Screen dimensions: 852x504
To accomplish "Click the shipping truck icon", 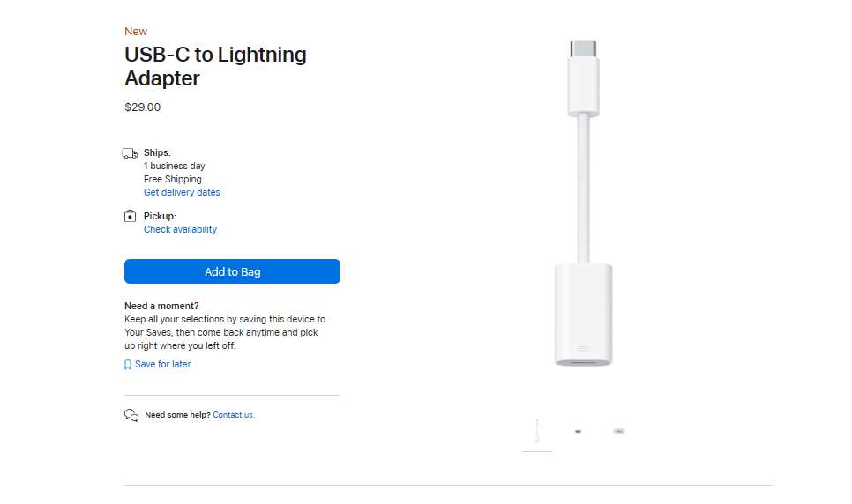I will click(130, 153).
